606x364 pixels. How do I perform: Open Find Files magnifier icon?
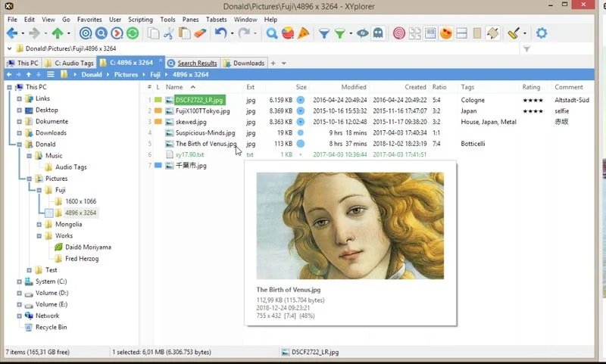click(272, 33)
